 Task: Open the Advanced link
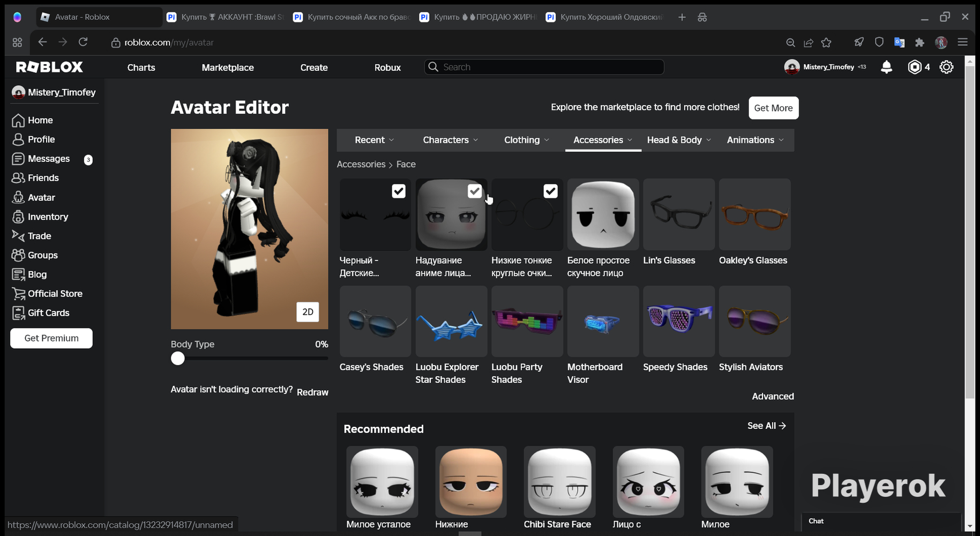tap(773, 397)
